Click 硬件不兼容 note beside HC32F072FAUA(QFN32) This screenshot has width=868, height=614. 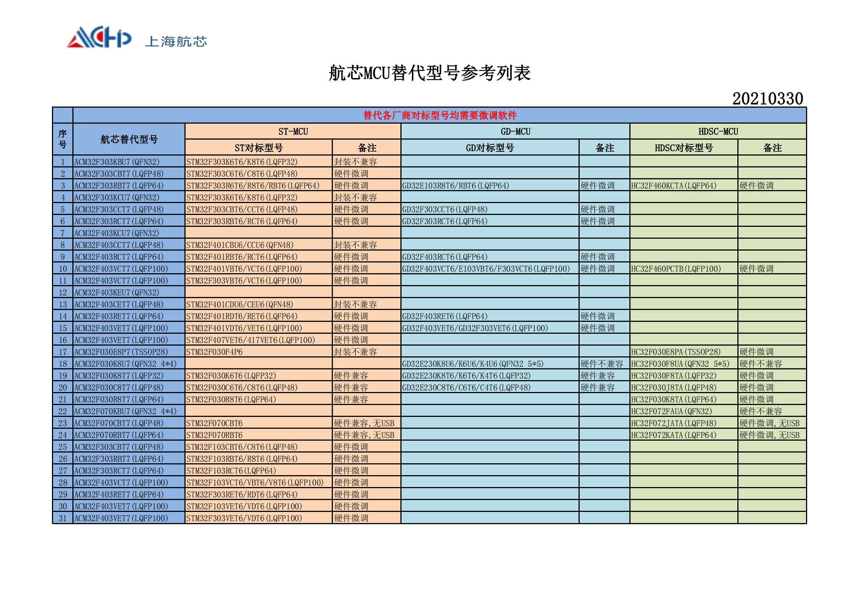coord(772,411)
